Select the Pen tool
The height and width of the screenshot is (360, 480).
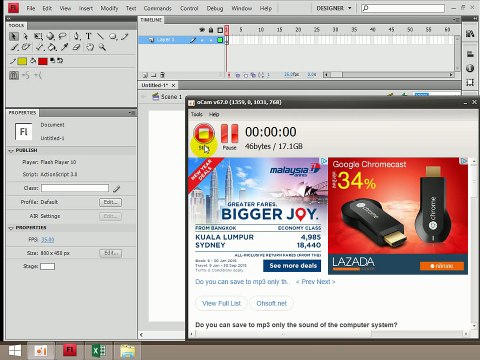[76, 36]
